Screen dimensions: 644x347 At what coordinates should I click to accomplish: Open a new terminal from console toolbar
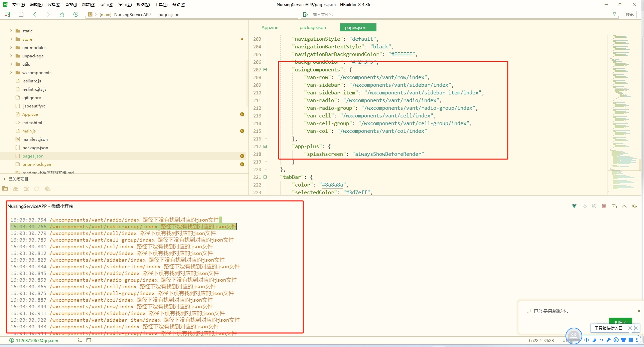coord(614,206)
